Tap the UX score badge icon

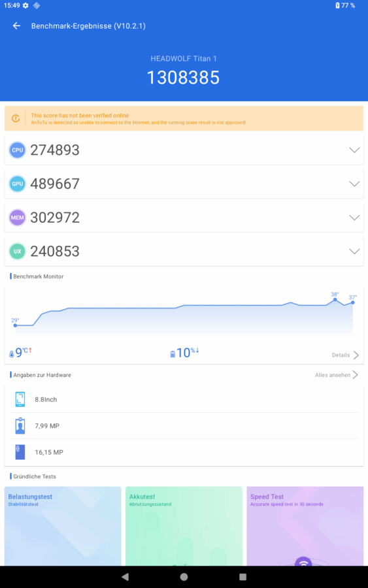click(17, 252)
